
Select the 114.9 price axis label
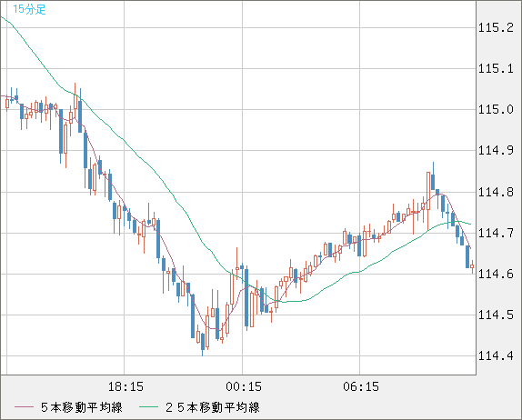[x=496, y=151]
